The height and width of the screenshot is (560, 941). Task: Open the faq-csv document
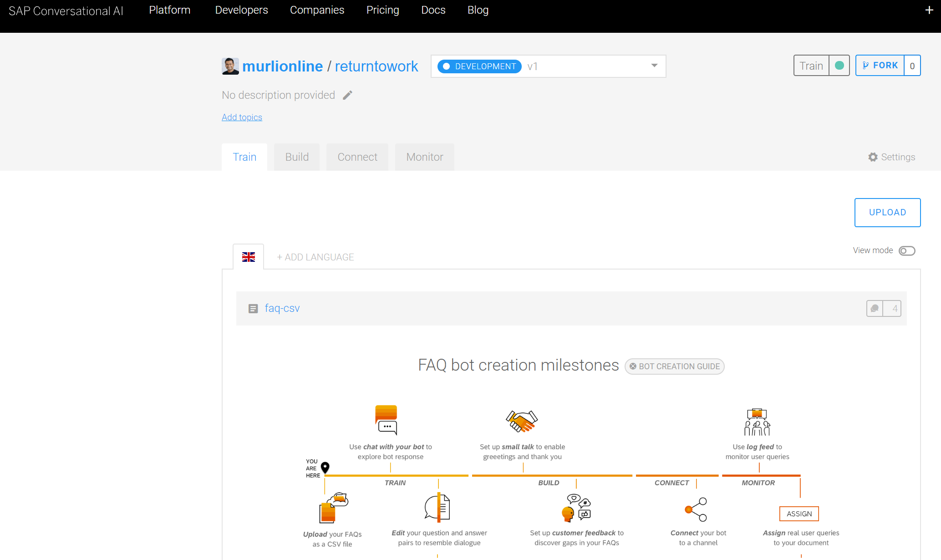click(x=282, y=308)
